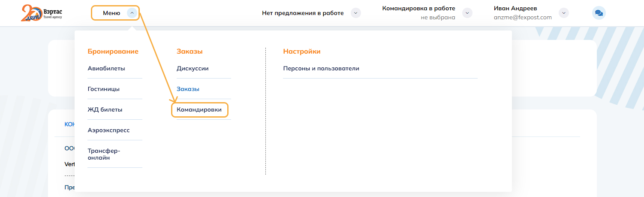
Task: Expand the 'Командировка в работе' dropdown arrow
Action: pos(467,13)
